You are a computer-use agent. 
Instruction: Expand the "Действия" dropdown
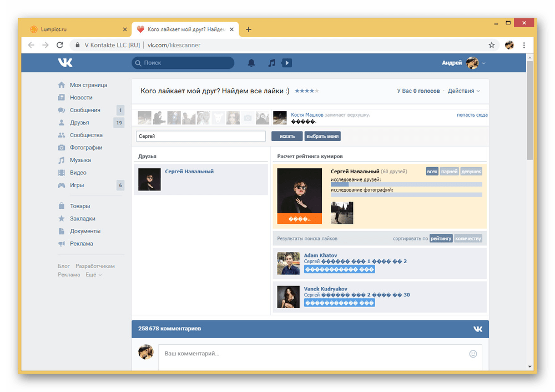[x=464, y=91]
